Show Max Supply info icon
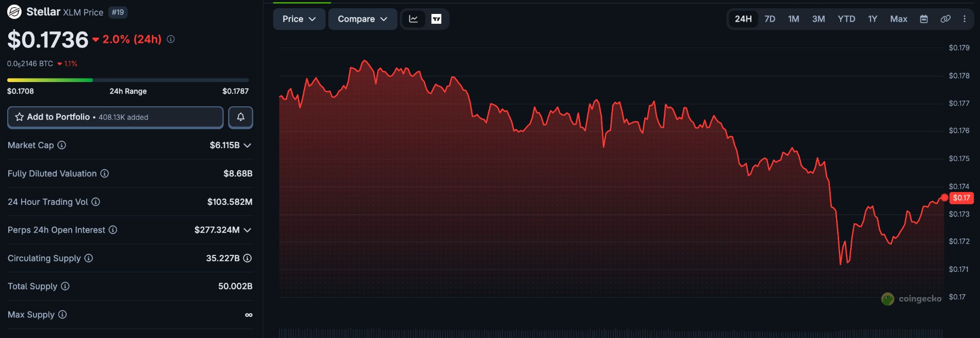980x338 pixels. click(62, 314)
